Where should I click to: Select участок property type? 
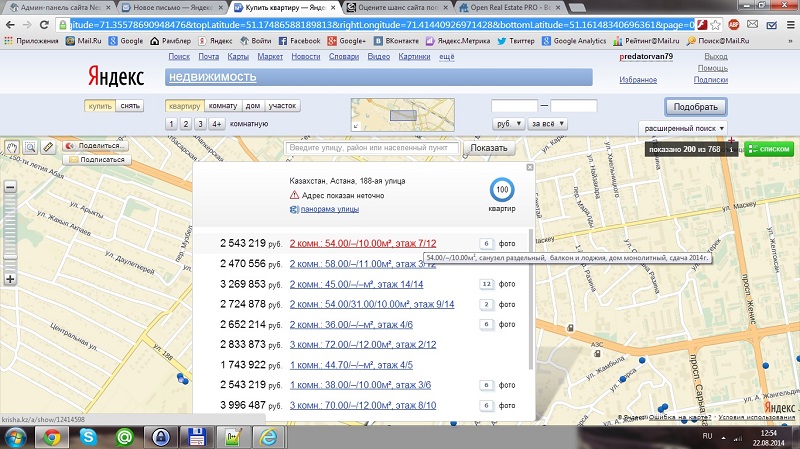pos(282,106)
